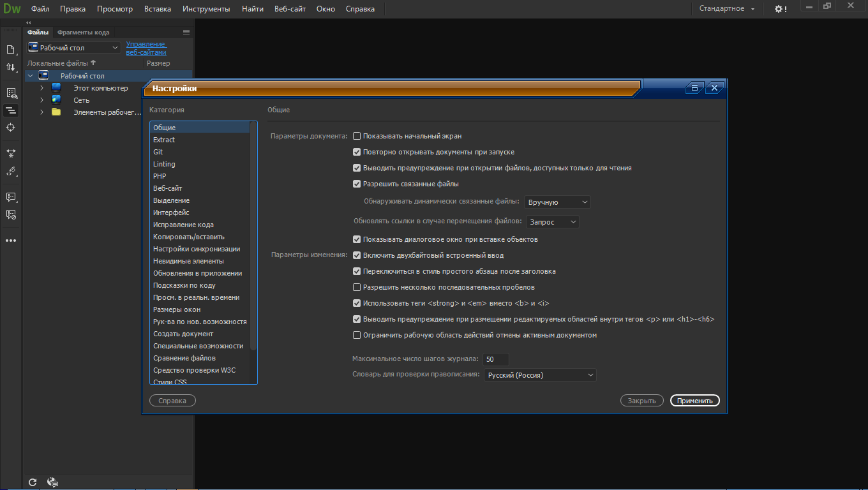The width and height of the screenshot is (868, 490).
Task: Toggle use of strong and em tags checkbox
Action: click(357, 303)
